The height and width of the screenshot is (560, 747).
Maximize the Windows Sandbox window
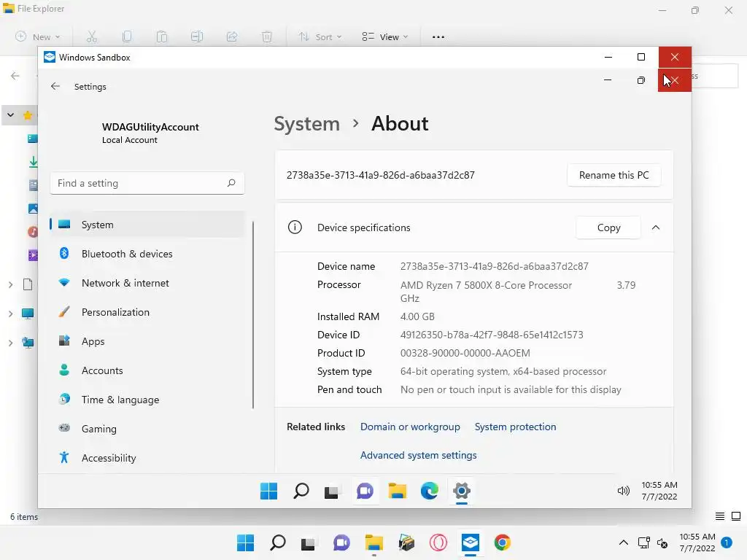[x=641, y=57]
